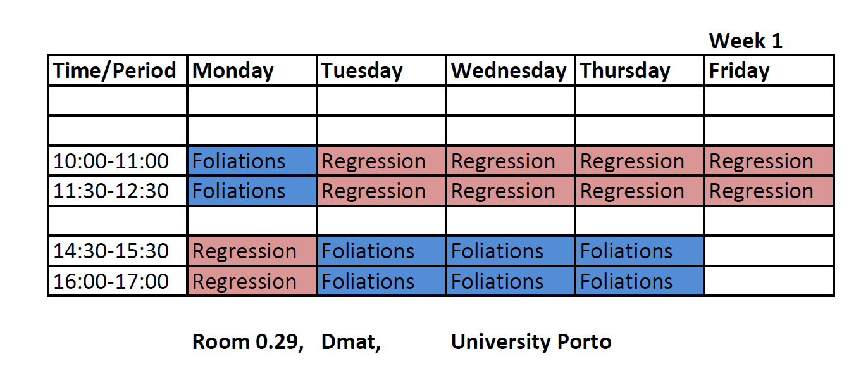
Task: Select the 11:30-12:30 time slot cell
Action: (118, 191)
